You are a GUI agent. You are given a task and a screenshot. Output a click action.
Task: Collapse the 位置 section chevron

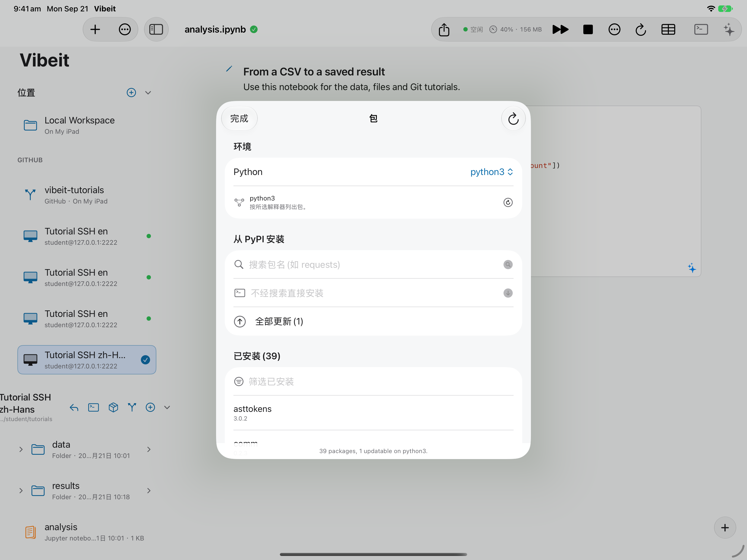[148, 93]
